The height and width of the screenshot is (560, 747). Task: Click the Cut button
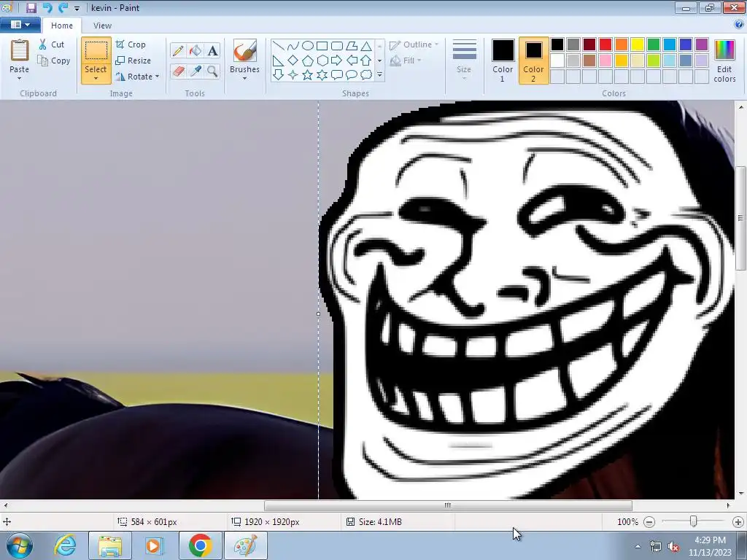[52, 44]
